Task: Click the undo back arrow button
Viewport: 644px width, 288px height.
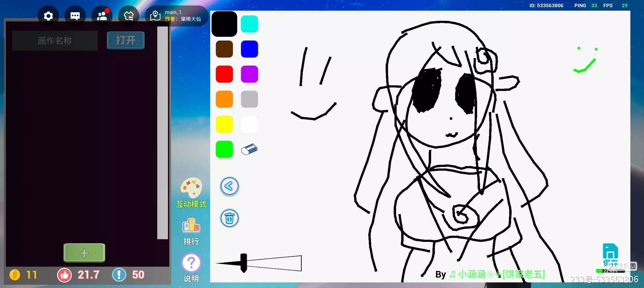Action: coord(229,186)
